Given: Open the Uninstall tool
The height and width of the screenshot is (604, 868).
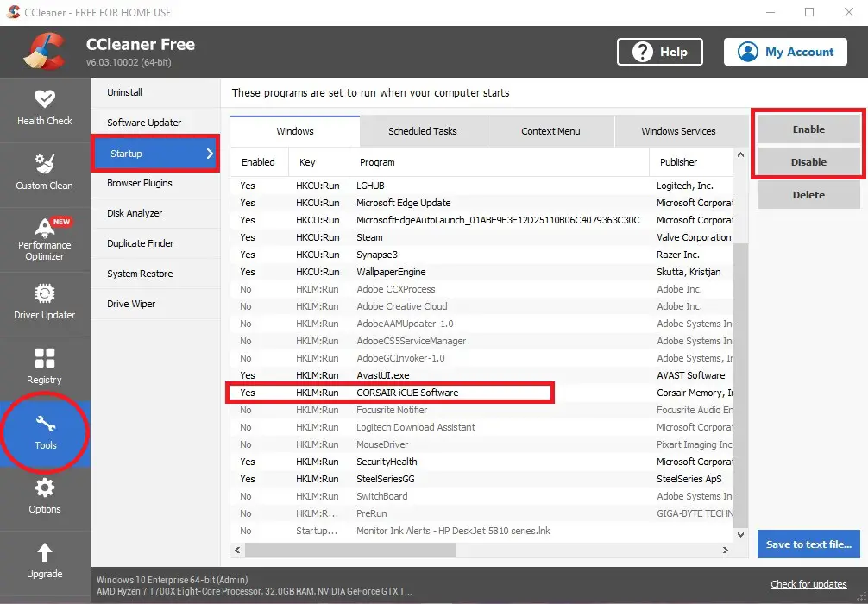Looking at the screenshot, I should [155, 92].
